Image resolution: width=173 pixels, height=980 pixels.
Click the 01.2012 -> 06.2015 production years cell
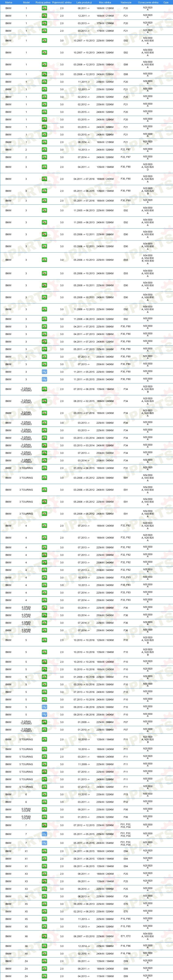(x=84, y=468)
